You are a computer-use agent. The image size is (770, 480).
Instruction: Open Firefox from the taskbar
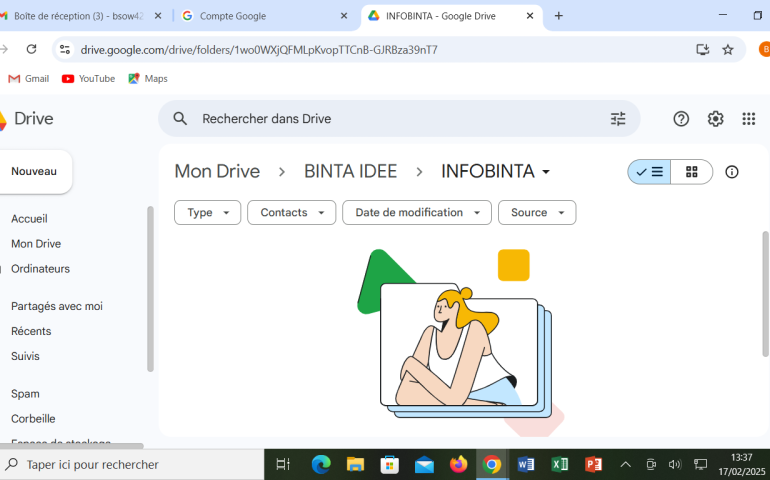point(458,464)
